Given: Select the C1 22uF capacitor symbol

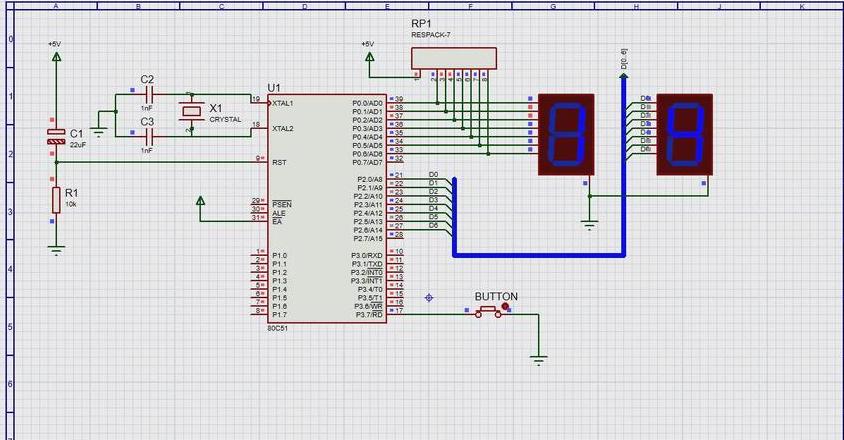Looking at the screenshot, I should click(x=56, y=137).
